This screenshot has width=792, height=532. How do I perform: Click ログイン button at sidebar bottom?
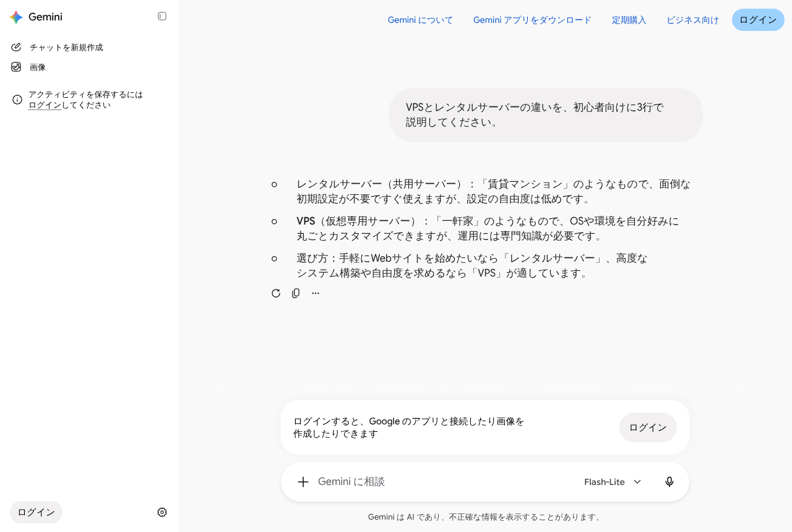point(36,512)
